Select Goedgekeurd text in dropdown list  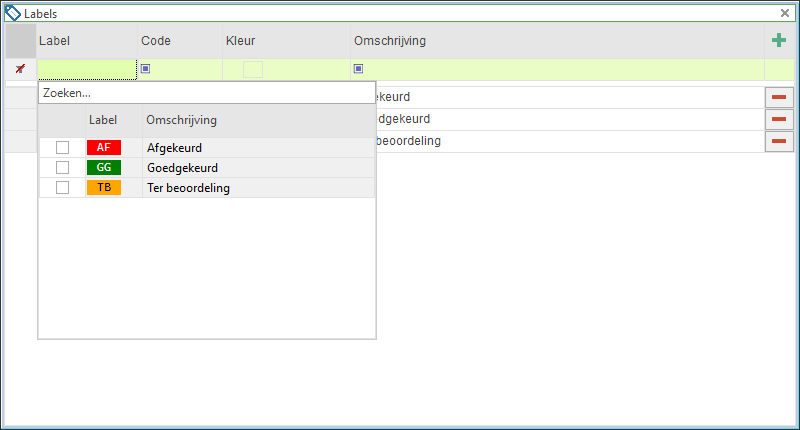(x=182, y=168)
